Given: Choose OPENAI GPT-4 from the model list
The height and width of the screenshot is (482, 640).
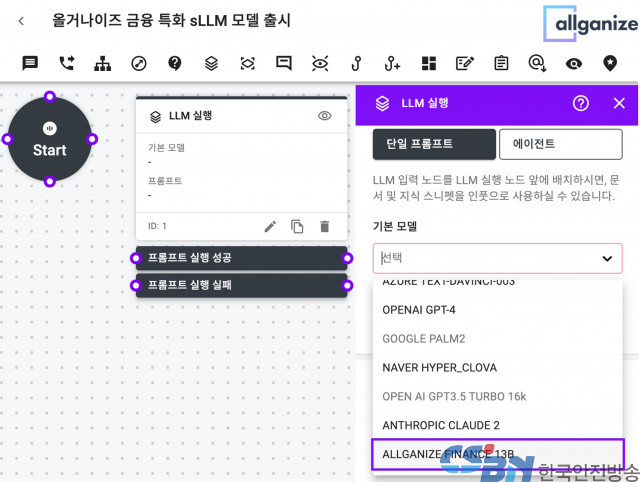Looking at the screenshot, I should click(498, 310).
